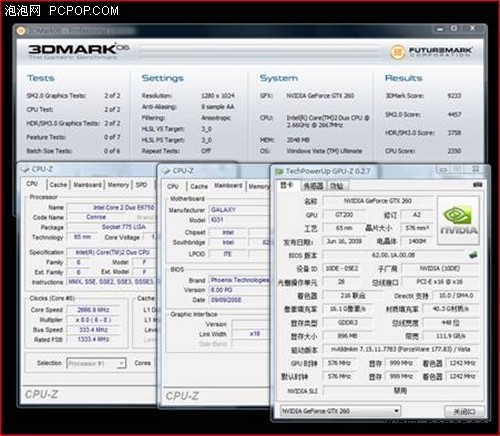Screen dimensions: 500x436
Task: Switch to the Cache tab in left CPU-Z
Action: click(x=58, y=185)
